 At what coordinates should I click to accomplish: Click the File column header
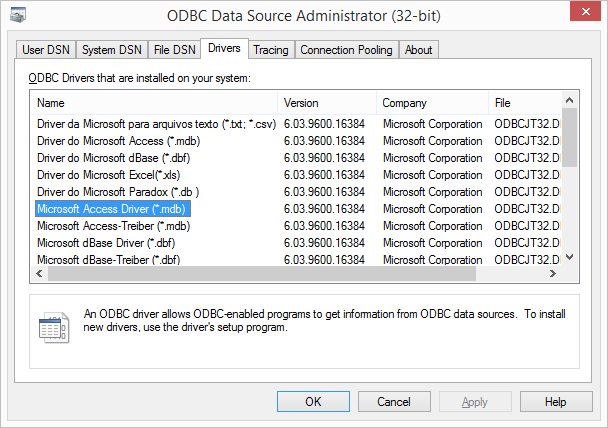click(x=525, y=103)
